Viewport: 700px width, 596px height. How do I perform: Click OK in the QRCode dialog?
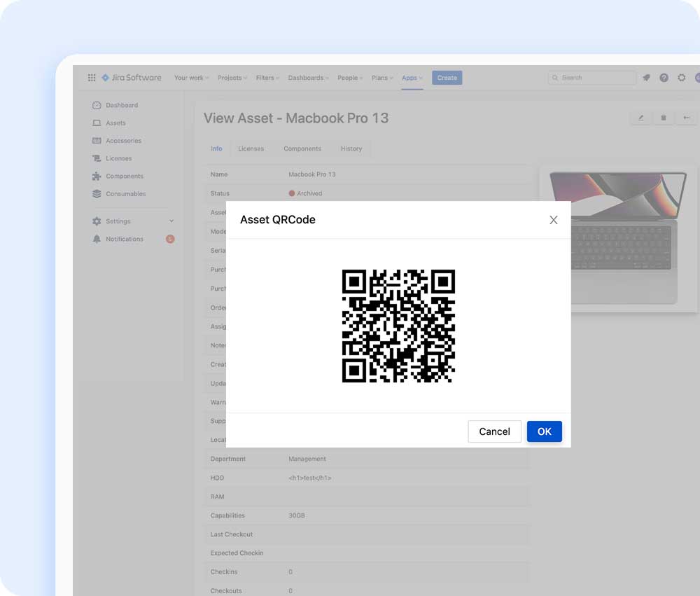544,431
